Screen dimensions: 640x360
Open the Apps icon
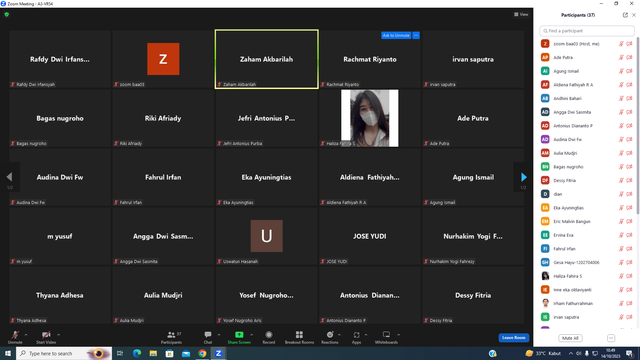point(356,335)
